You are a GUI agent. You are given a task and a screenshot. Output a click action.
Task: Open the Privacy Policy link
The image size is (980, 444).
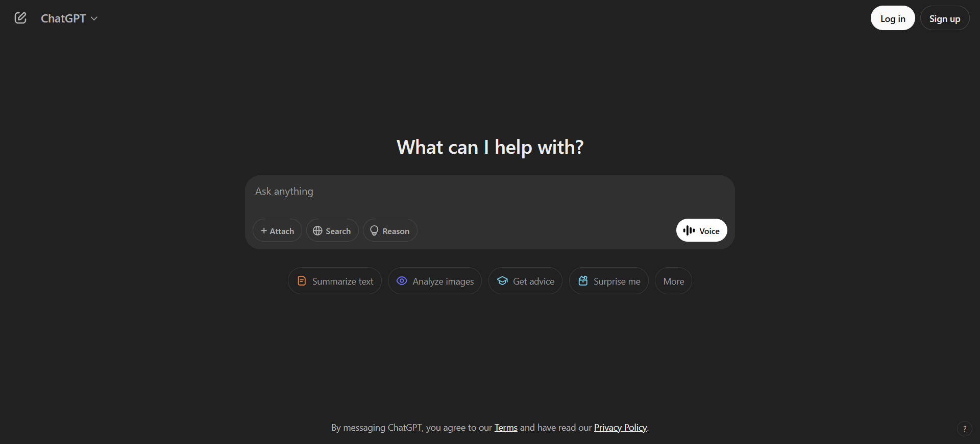point(620,428)
